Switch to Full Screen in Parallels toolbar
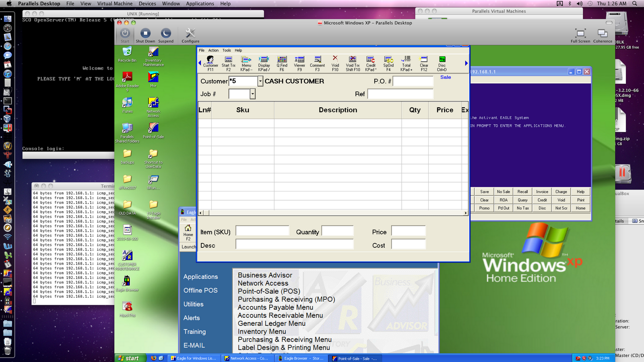This screenshot has height=362, width=644. tap(580, 35)
